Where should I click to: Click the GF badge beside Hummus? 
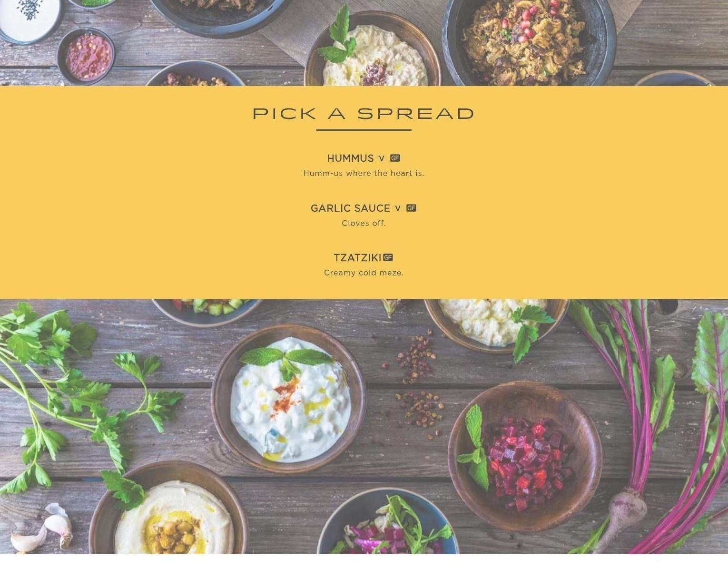395,158
